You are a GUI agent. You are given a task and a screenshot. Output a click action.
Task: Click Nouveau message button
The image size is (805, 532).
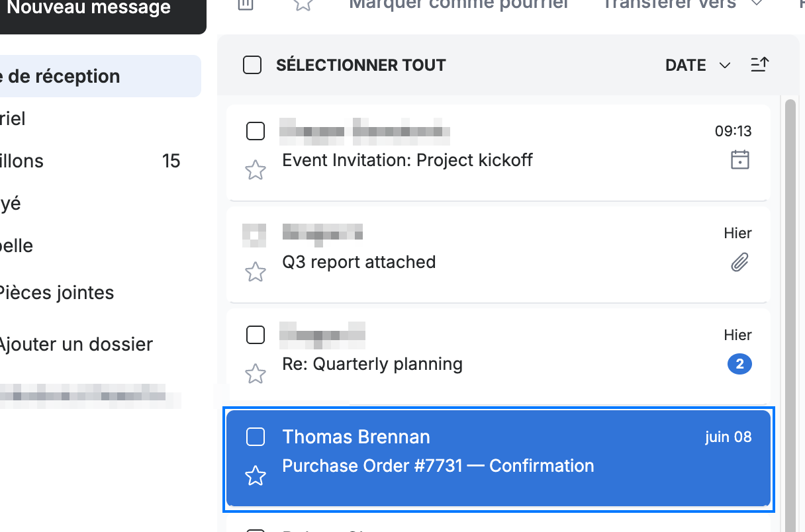[89, 9]
